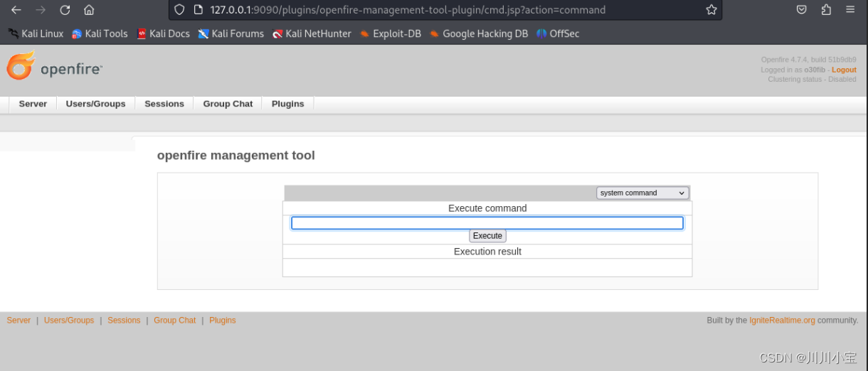Image resolution: width=868 pixels, height=371 pixels.
Task: Open the footer Group Chat link
Action: [174, 321]
